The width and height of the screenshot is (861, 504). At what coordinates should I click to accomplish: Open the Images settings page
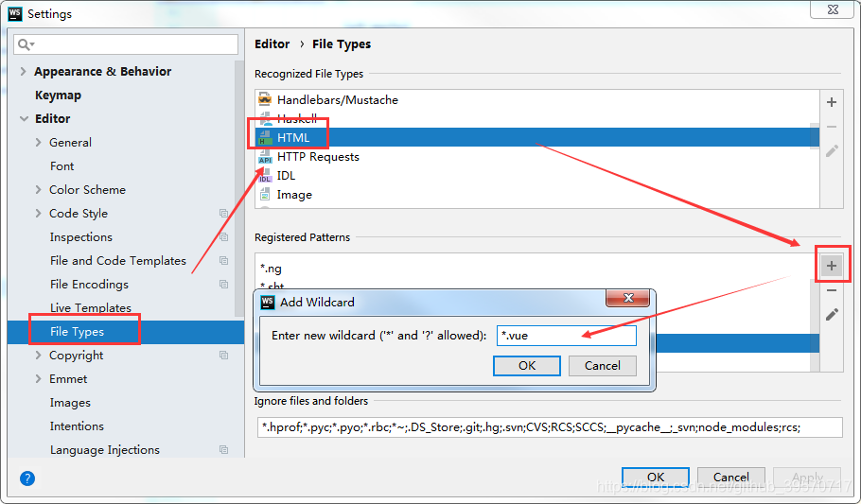(70, 403)
